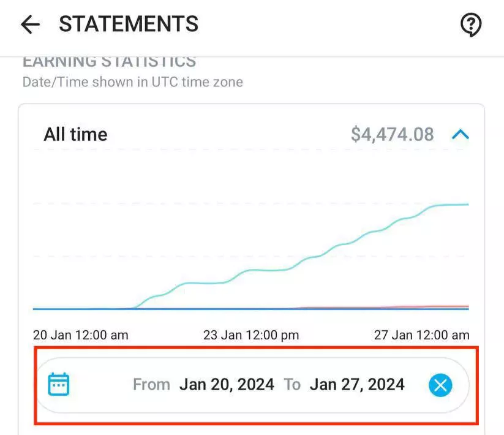Select the 23 Jan 12:00 pm axis label
The width and height of the screenshot is (504, 435).
pos(251,335)
